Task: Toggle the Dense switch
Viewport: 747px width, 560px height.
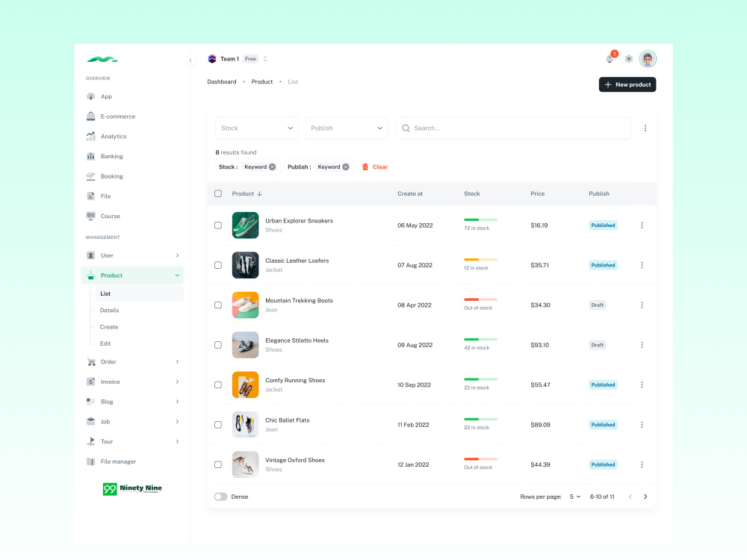Action: (220, 497)
